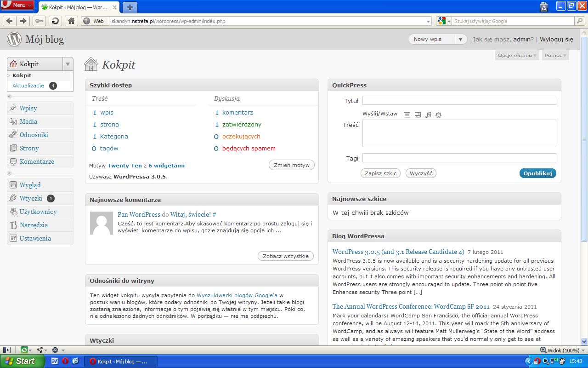This screenshot has width=588, height=368.
Task: Focus the QuickPress Tagi input field
Action: 459,158
